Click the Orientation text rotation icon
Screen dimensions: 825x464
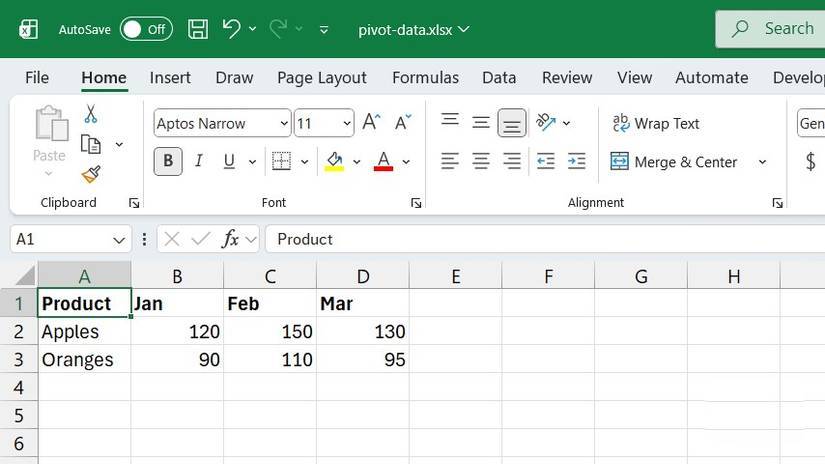tap(546, 122)
